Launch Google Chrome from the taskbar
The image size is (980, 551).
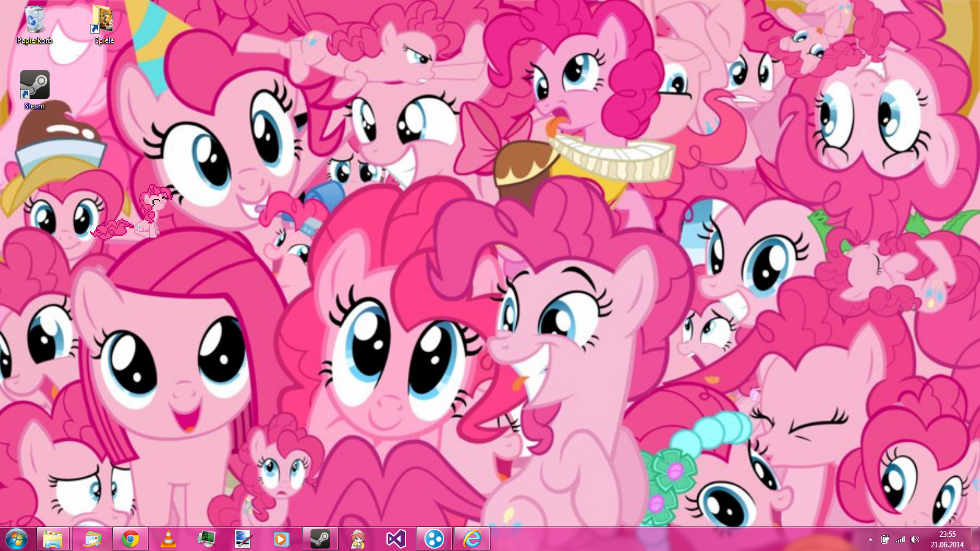[130, 539]
